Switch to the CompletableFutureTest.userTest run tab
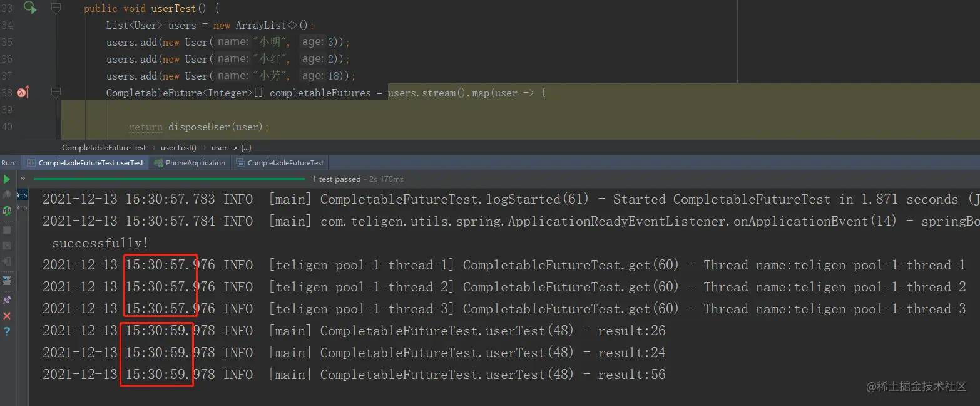 pos(86,163)
